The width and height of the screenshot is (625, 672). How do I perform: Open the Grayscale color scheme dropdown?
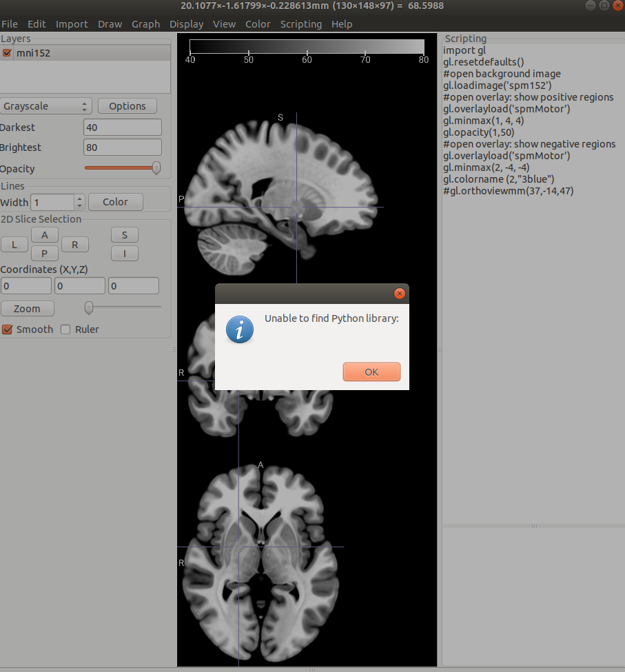click(x=46, y=106)
